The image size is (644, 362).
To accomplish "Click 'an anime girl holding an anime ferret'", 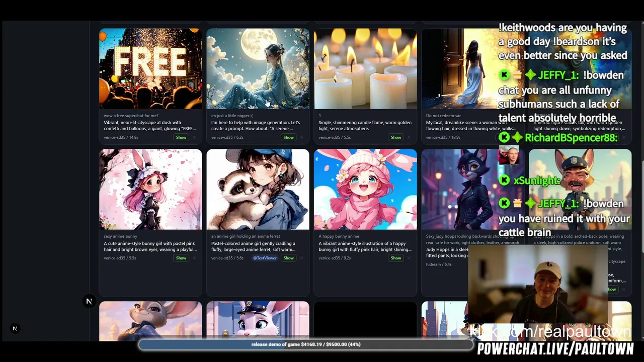I will tap(246, 236).
